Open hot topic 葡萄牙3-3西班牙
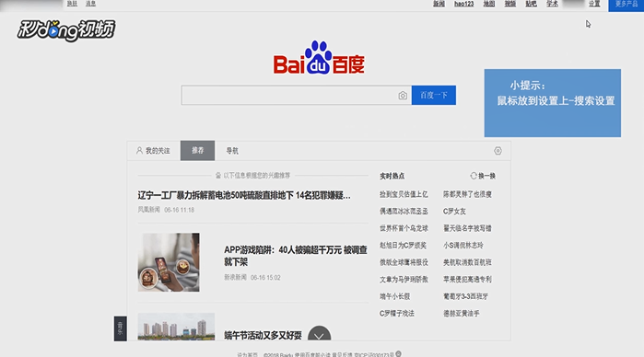Screen dimensions: 644x357 point(466,296)
